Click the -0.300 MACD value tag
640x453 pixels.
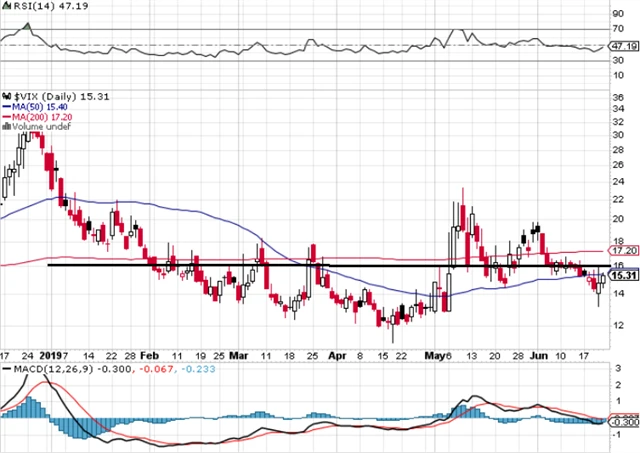623,422
